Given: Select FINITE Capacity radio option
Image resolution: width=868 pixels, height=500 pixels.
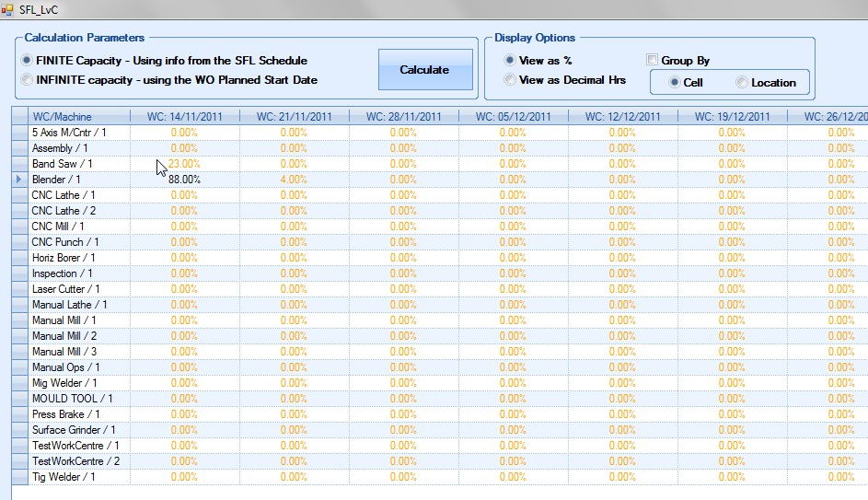Looking at the screenshot, I should click(27, 61).
